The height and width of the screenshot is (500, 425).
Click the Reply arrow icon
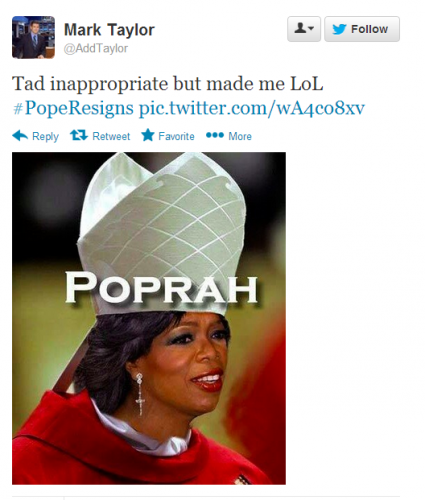coord(20,136)
